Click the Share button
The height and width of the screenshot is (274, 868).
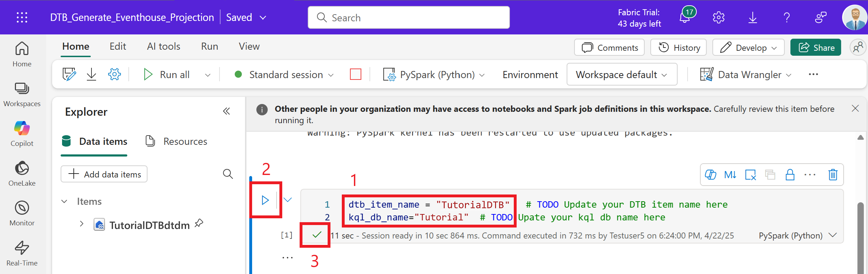coord(816,48)
